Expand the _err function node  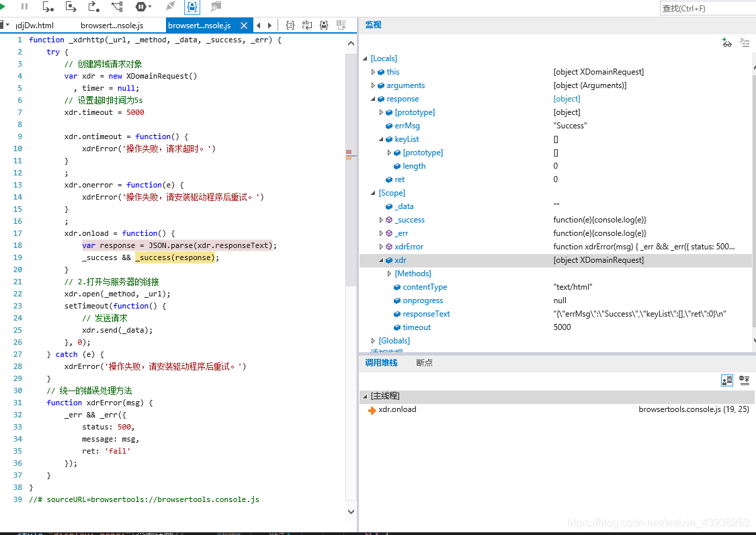(381, 233)
